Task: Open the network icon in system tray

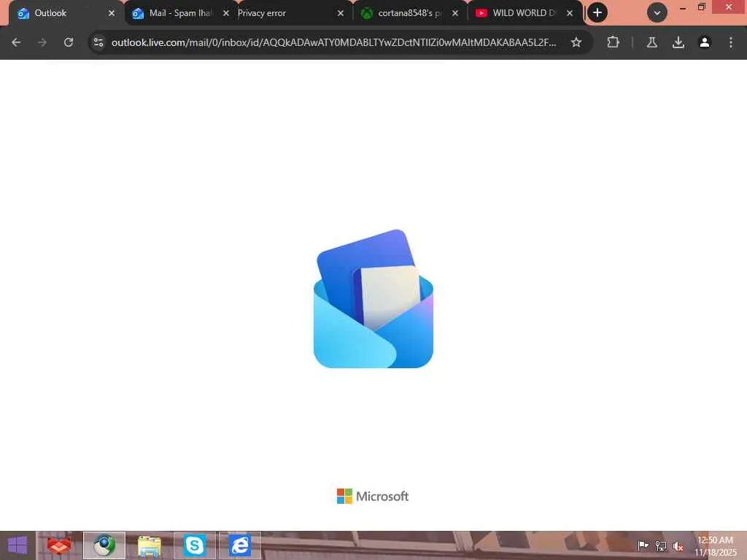Action: coord(661,545)
